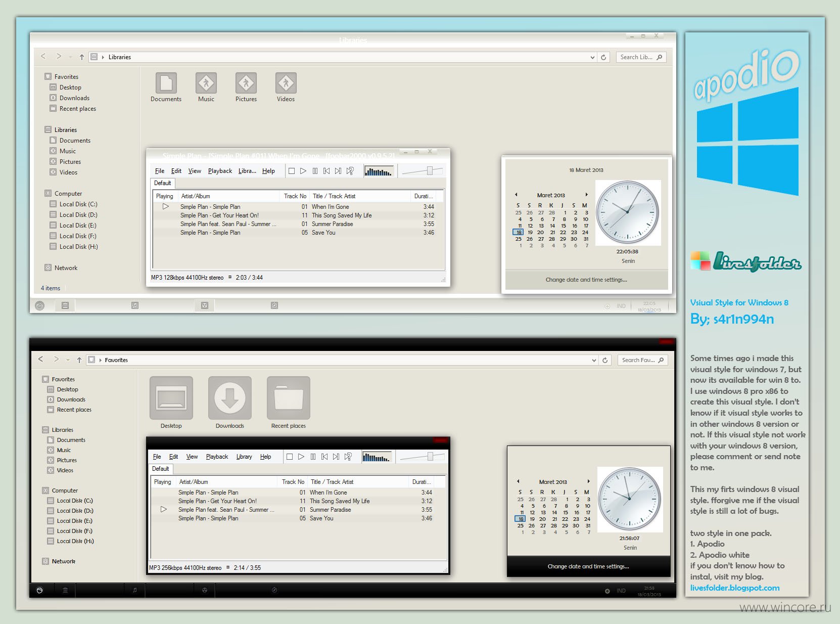840x624 pixels.
Task: Click refresh button in bottom Favorites address bar
Action: coord(605,360)
